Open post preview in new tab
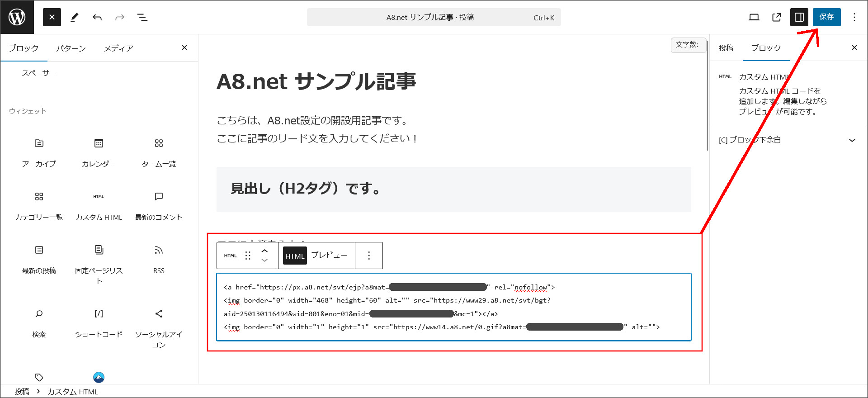The width and height of the screenshot is (868, 398). [776, 17]
